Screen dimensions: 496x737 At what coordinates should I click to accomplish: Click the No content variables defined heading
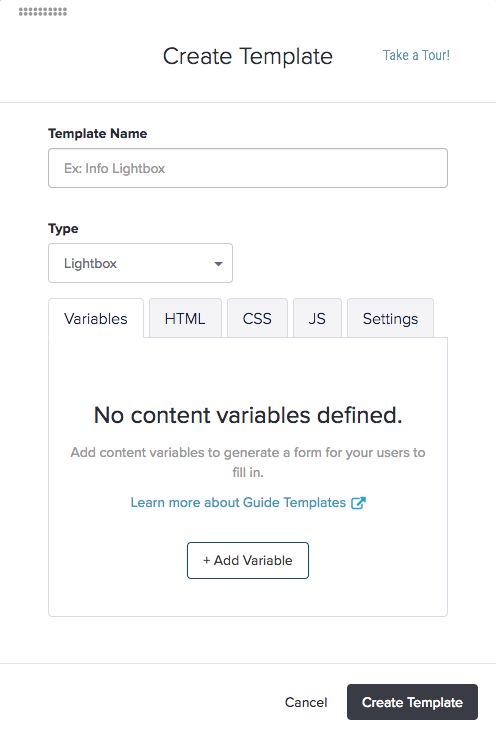tap(248, 415)
